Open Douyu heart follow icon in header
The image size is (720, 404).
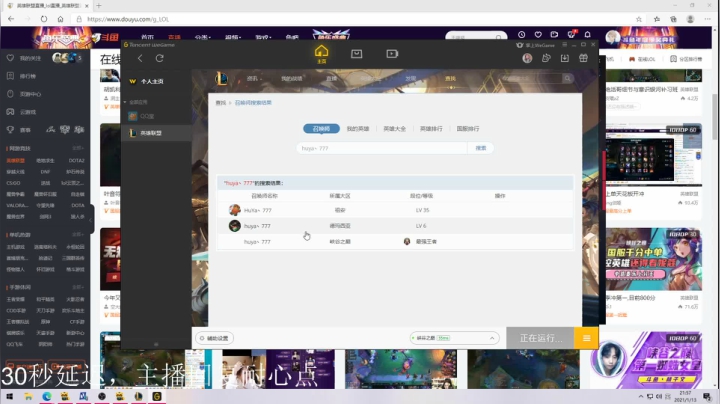[538, 34]
